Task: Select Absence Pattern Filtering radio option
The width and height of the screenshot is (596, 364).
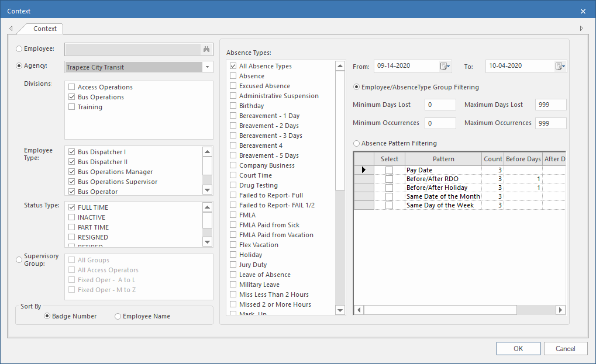Action: [x=357, y=143]
